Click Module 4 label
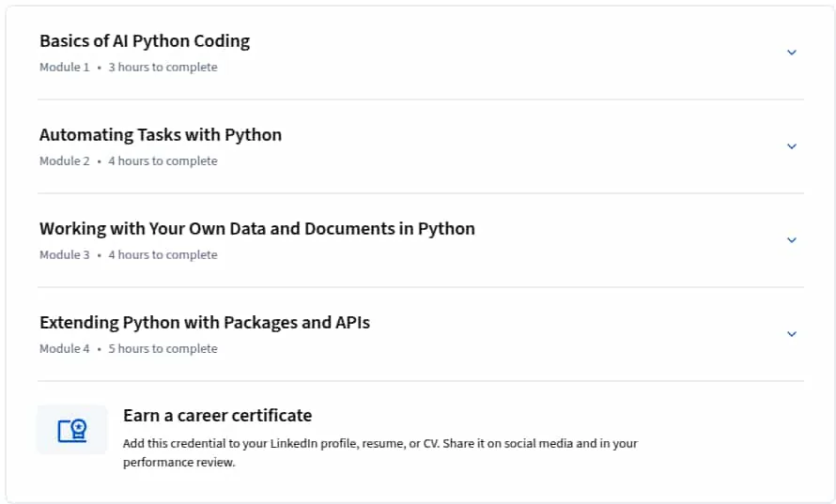 (65, 348)
